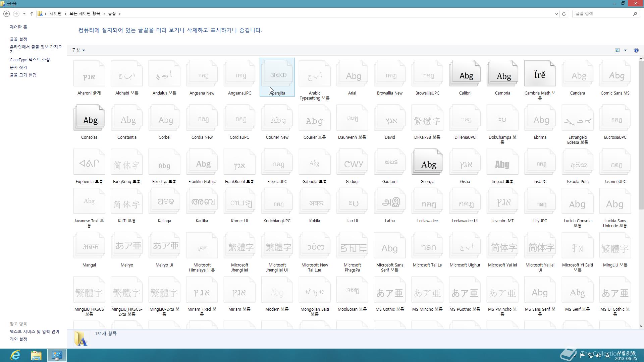Select the Comic Sans MS font icon
Image resolution: width=644 pixels, height=362 pixels.
point(615,73)
